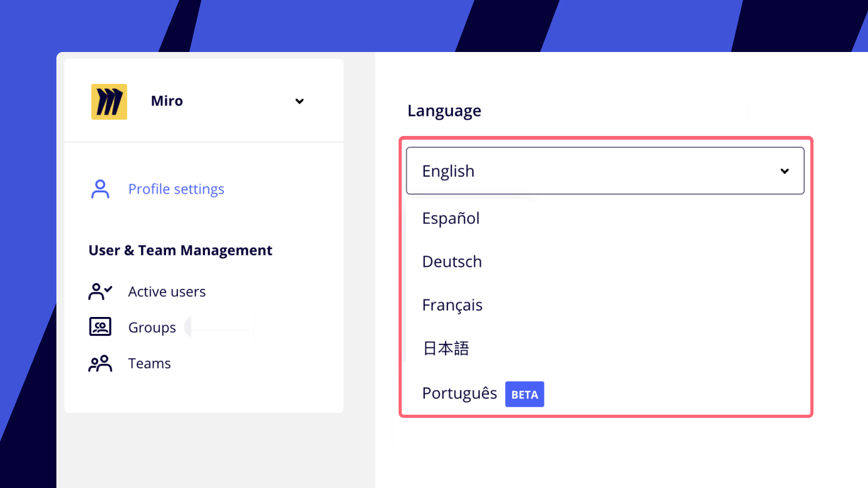Screen dimensions: 868x488
Task: Click the framed group icon next to Groups
Action: tap(100, 326)
